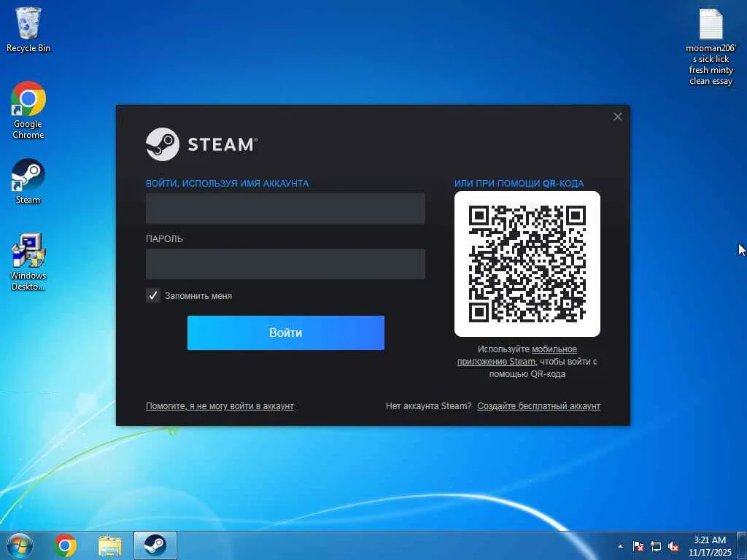Click the Войти sign-in button
Screen dimensions: 747x560
286,332
